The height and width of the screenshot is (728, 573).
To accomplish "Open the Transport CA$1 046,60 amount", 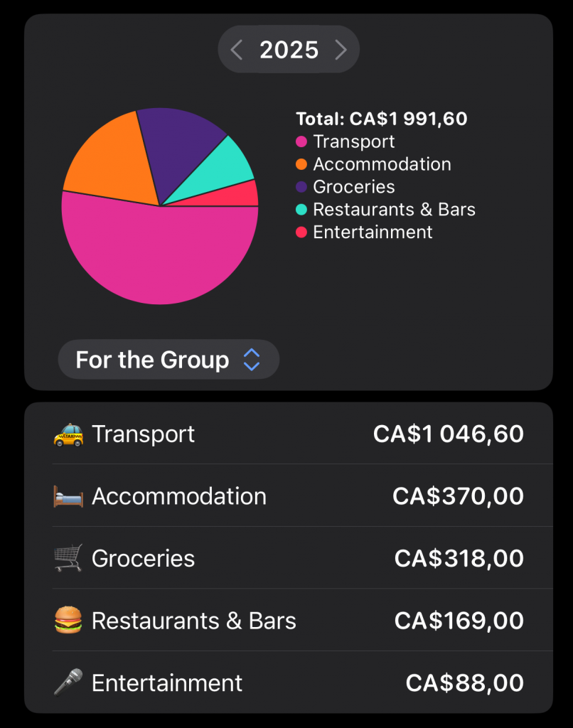I will (x=448, y=434).
